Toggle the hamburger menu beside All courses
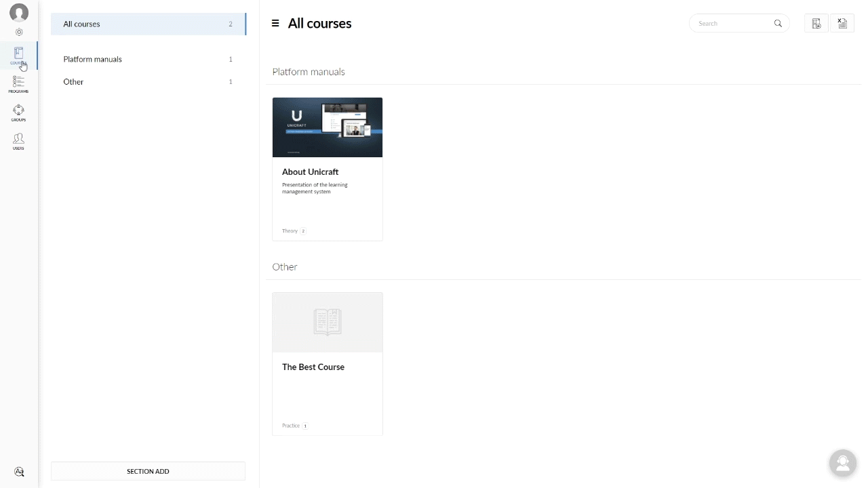This screenshot has height=488, width=868. coord(275,23)
